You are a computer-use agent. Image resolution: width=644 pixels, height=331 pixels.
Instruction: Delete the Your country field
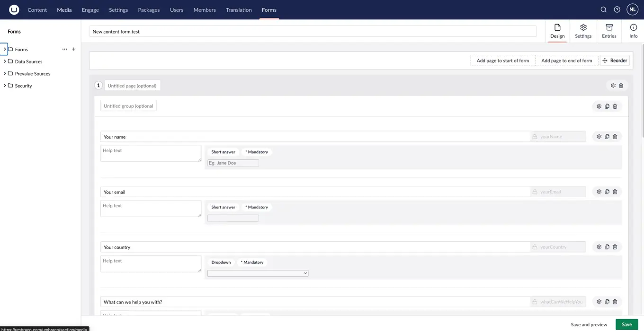point(615,246)
